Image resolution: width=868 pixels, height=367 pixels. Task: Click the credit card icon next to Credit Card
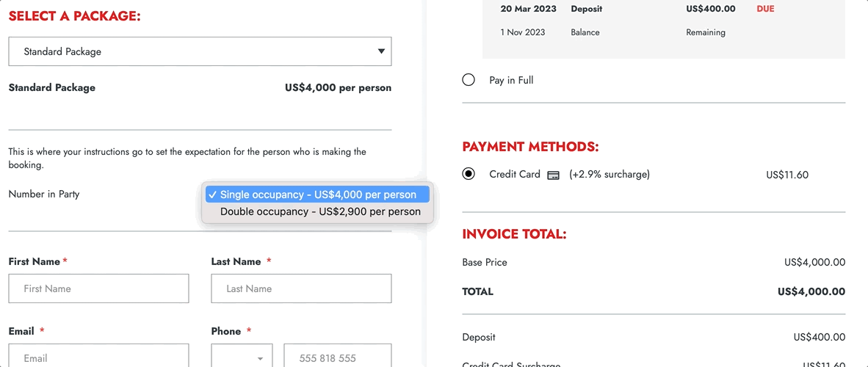coord(552,175)
